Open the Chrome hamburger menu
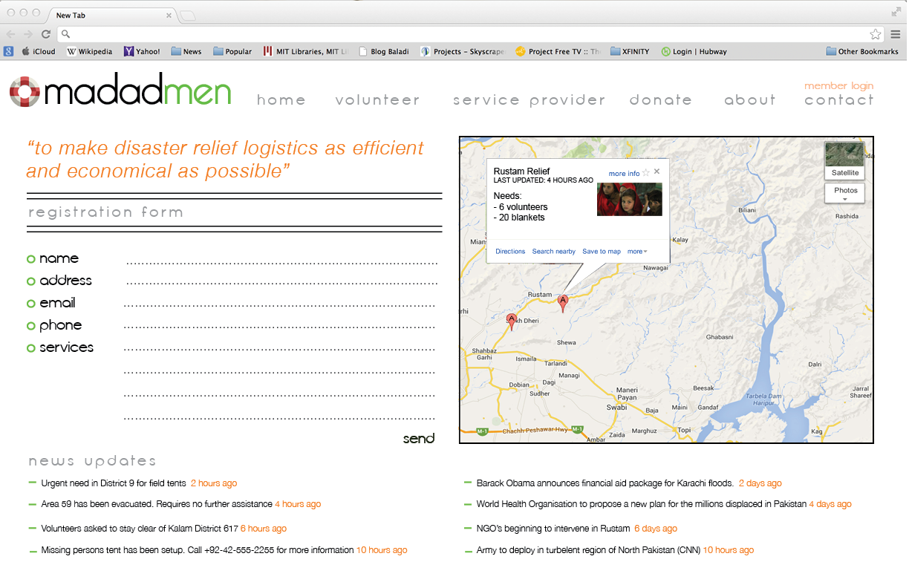This screenshot has width=909, height=588. (896, 34)
